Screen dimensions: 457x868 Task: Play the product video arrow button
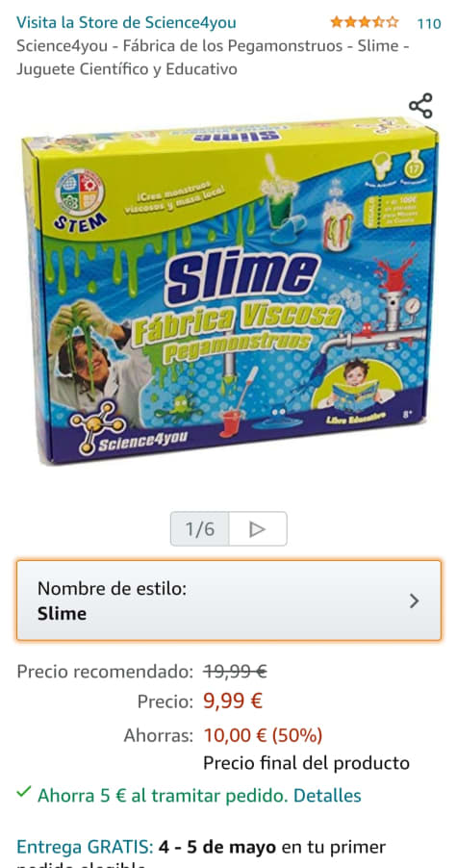[x=258, y=529]
